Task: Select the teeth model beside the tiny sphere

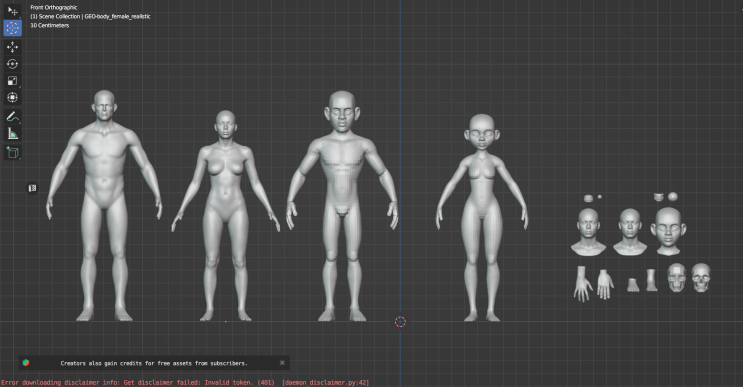Action: 589,198
